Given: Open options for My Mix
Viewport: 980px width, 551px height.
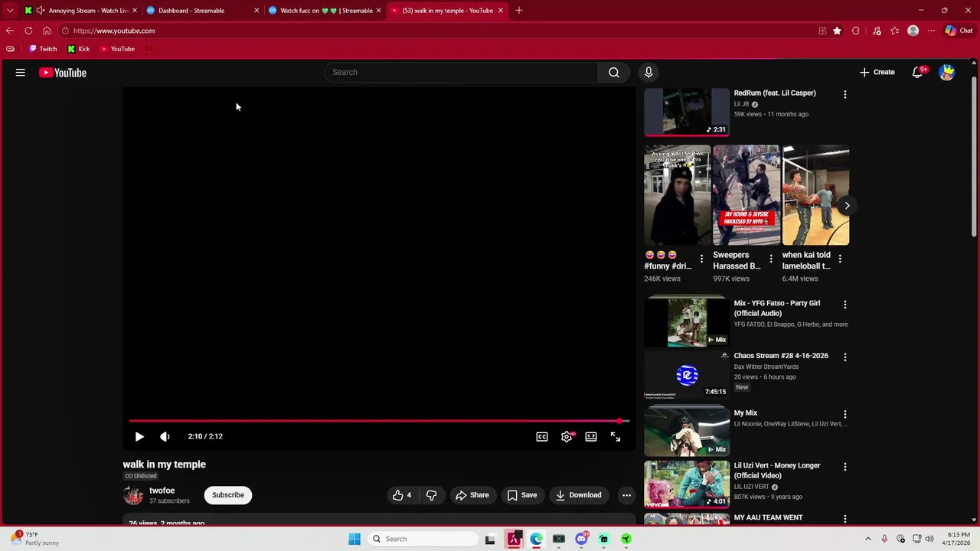Looking at the screenshot, I should [x=845, y=414].
